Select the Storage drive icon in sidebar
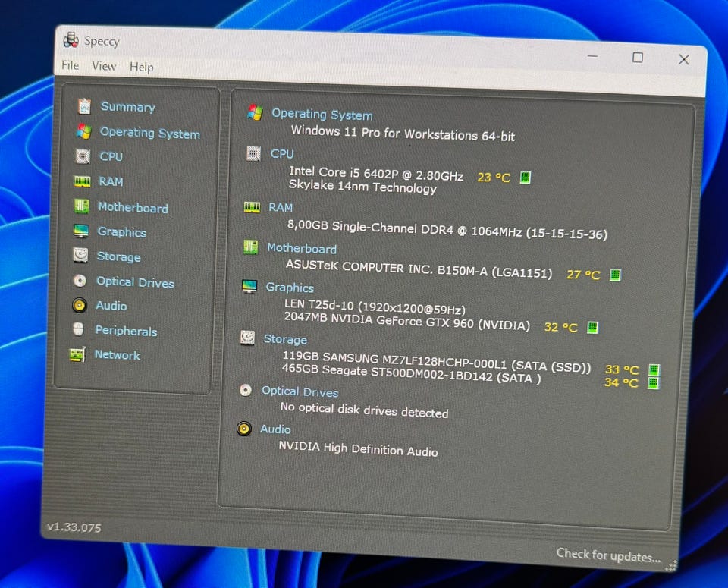The image size is (728, 588). tap(80, 256)
